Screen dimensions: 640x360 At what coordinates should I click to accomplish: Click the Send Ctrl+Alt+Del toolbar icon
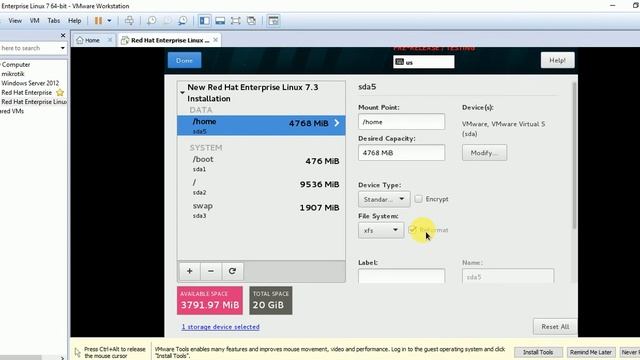(129, 20)
